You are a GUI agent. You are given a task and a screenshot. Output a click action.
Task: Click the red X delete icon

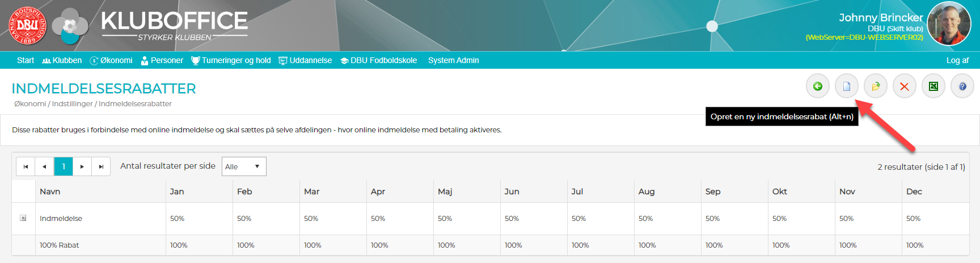click(x=904, y=86)
